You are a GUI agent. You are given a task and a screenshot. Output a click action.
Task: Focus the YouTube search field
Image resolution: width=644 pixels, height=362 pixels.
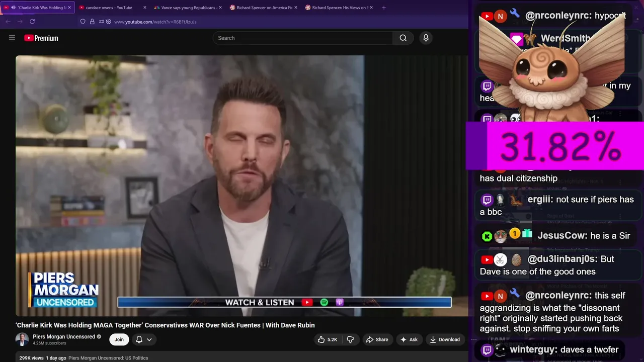(x=303, y=38)
